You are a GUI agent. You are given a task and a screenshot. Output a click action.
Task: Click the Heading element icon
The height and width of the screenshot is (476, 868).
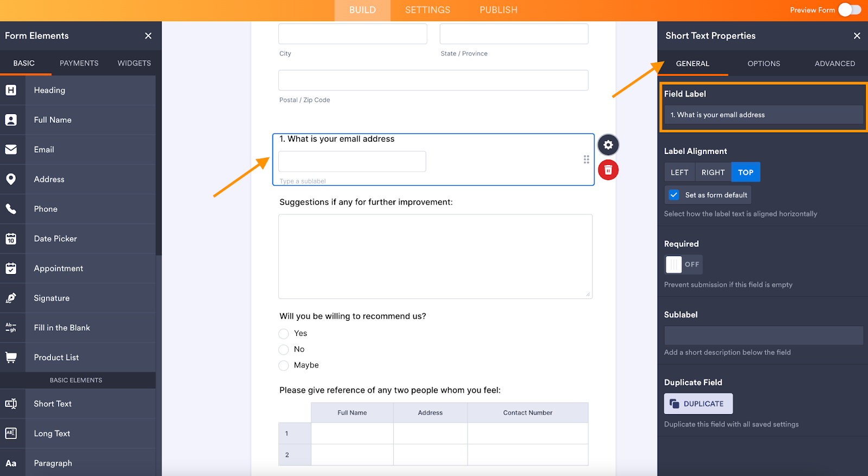tap(11, 90)
